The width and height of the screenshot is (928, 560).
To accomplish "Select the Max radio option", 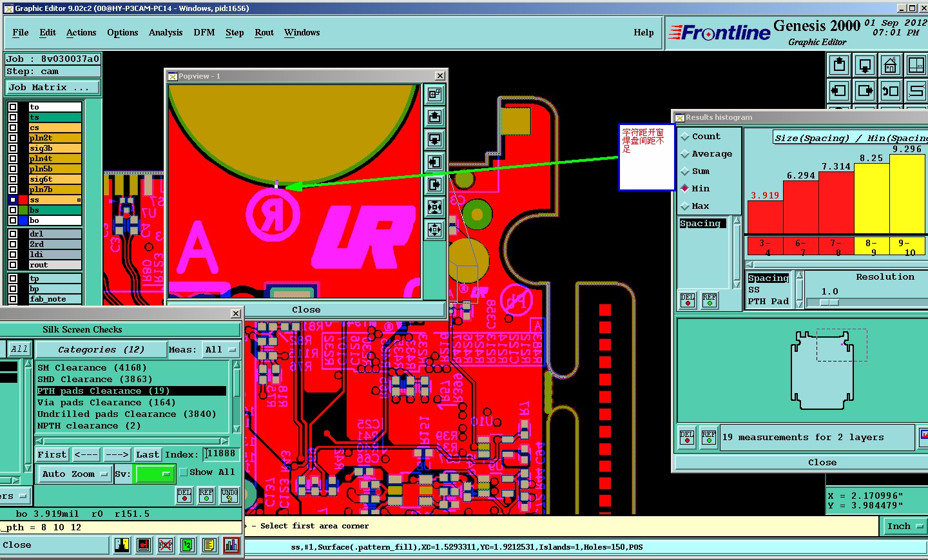I will tap(685, 206).
